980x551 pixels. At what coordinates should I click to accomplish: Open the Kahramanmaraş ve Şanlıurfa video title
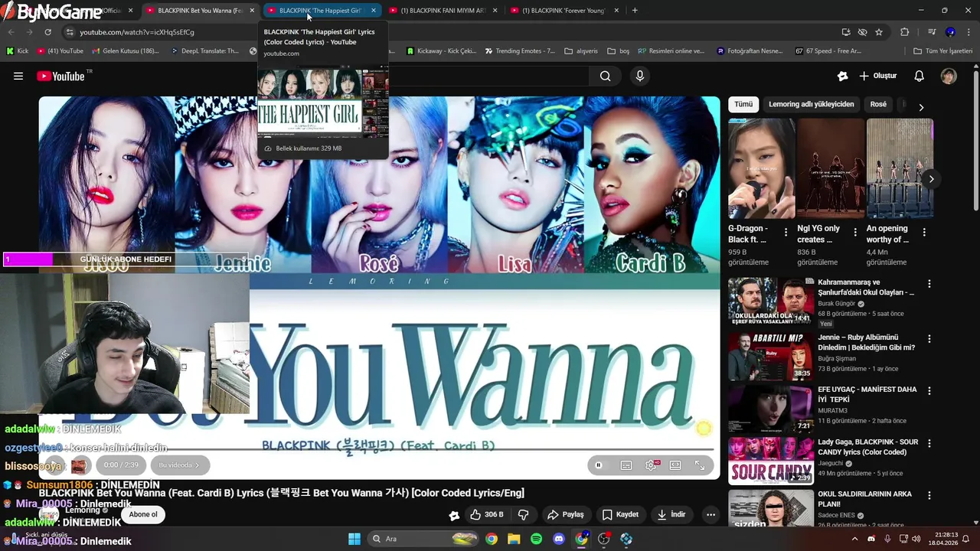(866, 287)
